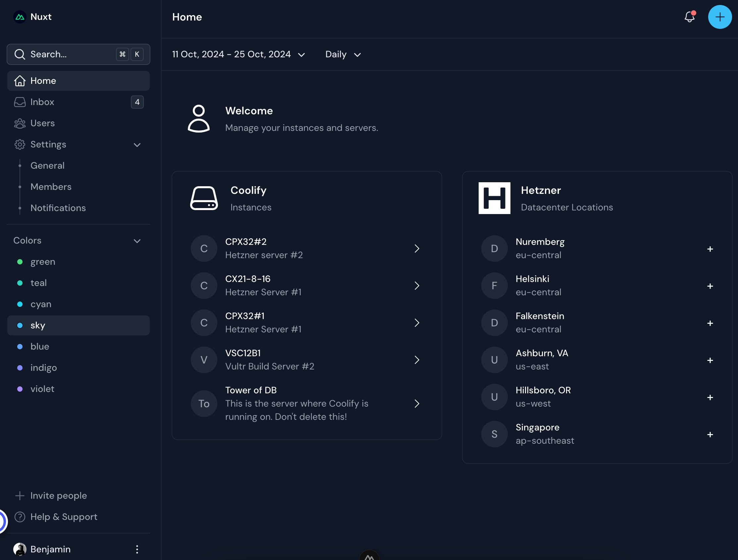Viewport: 738px width, 560px height.
Task: Select the teal color
Action: pyautogui.click(x=79, y=283)
